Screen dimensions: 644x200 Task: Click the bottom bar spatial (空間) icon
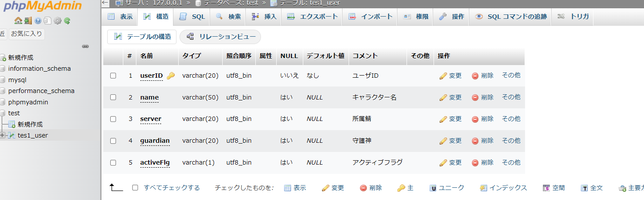point(546,188)
